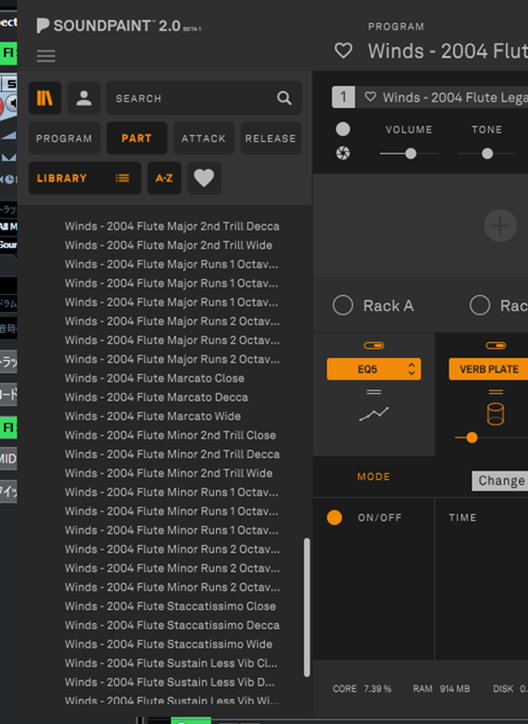Screen dimensions: 528x724
Task: Adjust the Tone slider
Action: coord(487,154)
